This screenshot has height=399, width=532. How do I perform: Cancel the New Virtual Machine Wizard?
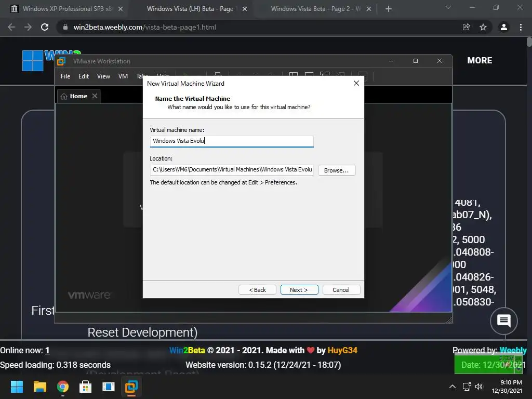341,290
